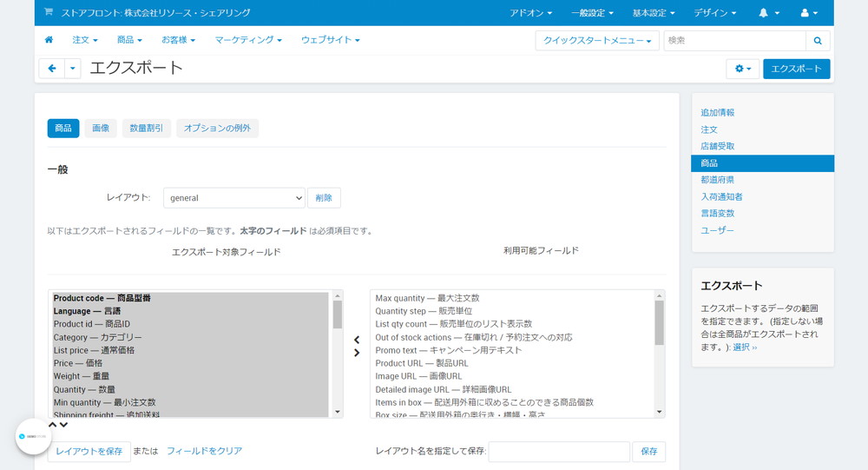The width and height of the screenshot is (868, 470).
Task: Expand the マーケティング menu
Action: 248,40
